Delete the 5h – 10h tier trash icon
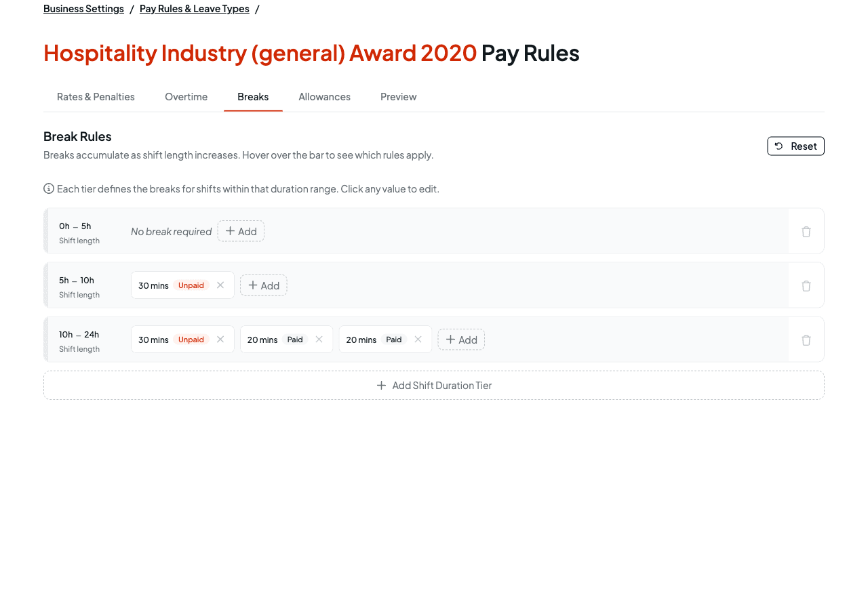868x591 pixels. pyautogui.click(x=806, y=286)
